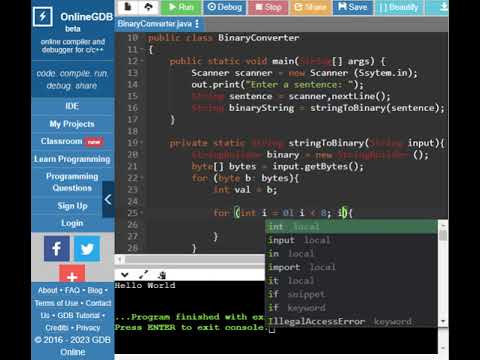Click the Sign Up link
Image resolution: width=480 pixels, height=360 pixels.
(72, 206)
